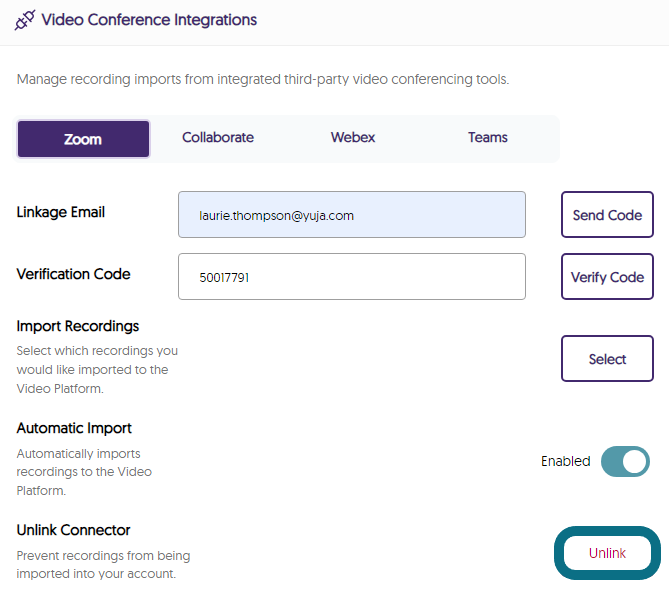The image size is (669, 596).
Task: Click the 'Automatically imports recordings' description
Action: pos(84,472)
